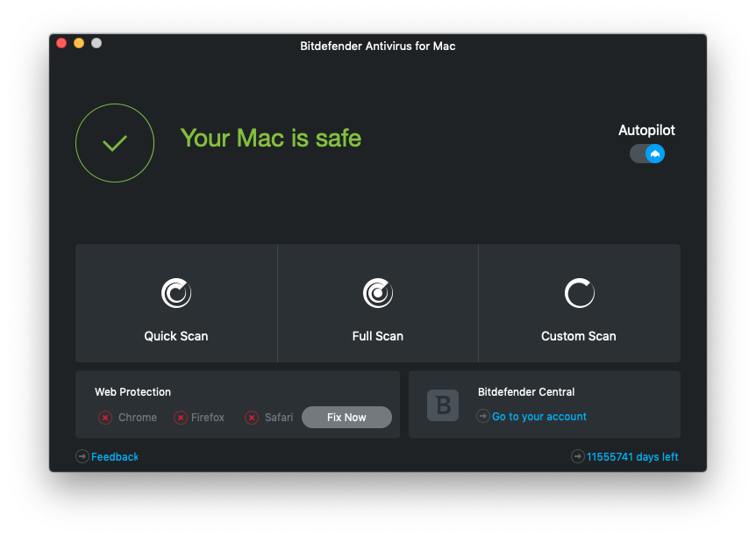Click the Quick Scan label
This screenshot has width=756, height=537.
pyautogui.click(x=176, y=336)
